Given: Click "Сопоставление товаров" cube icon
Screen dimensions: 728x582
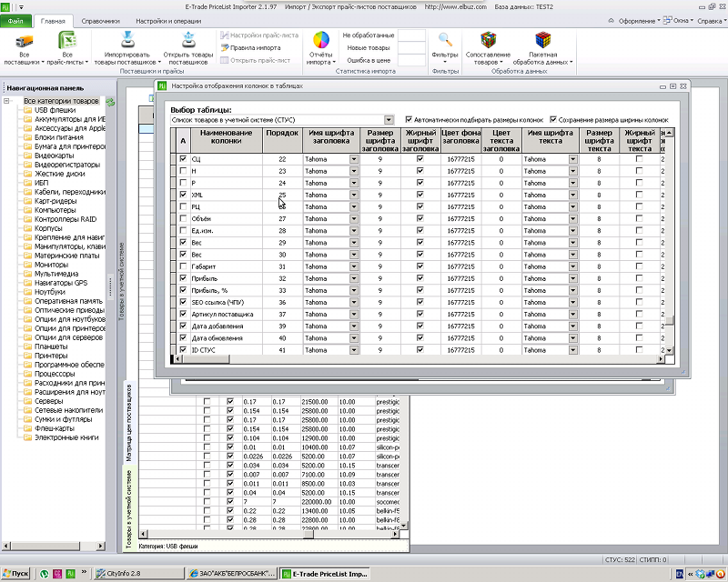Looking at the screenshot, I should 488,40.
